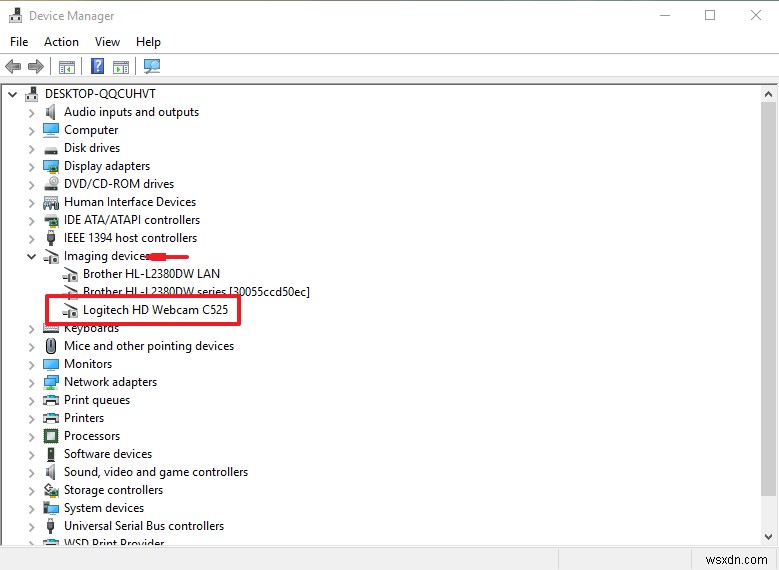Collapse the DESKTOP-QQCUHVT root node
The width and height of the screenshot is (779, 570).
[12, 94]
